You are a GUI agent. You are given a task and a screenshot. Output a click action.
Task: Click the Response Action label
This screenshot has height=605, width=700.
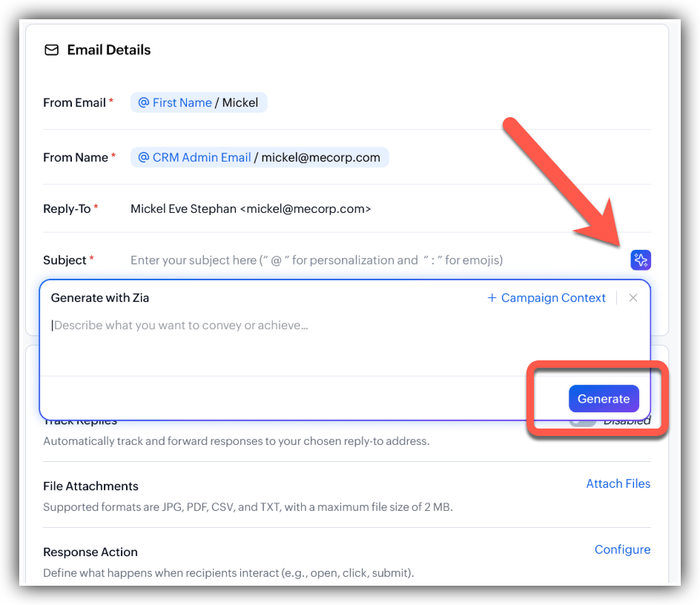point(90,552)
